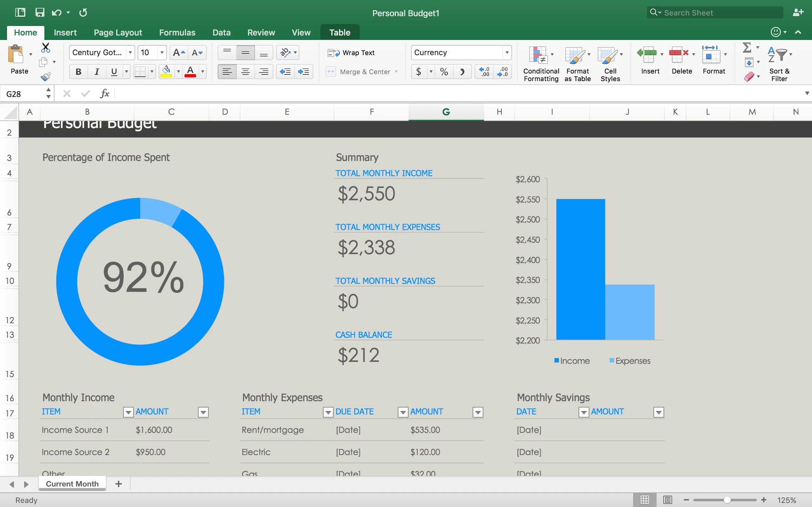The image size is (812, 507).
Task: Click the Format Painter brush icon
Action: [46, 77]
